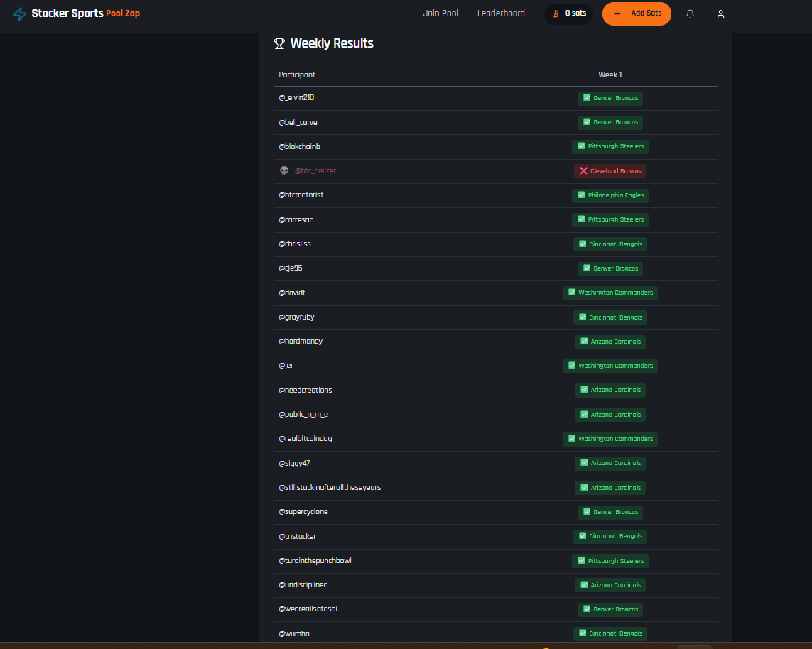Image resolution: width=812 pixels, height=649 pixels.
Task: Select participant @realbitcoindog
Action: [x=305, y=439]
